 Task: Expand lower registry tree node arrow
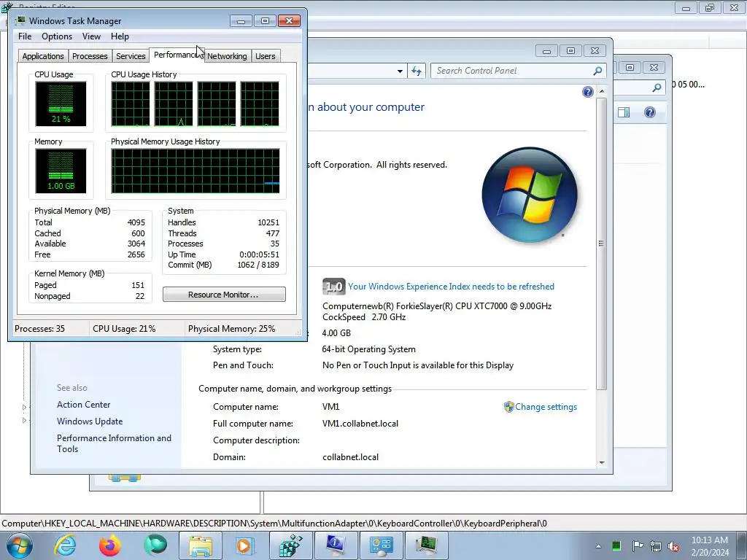tap(24, 421)
